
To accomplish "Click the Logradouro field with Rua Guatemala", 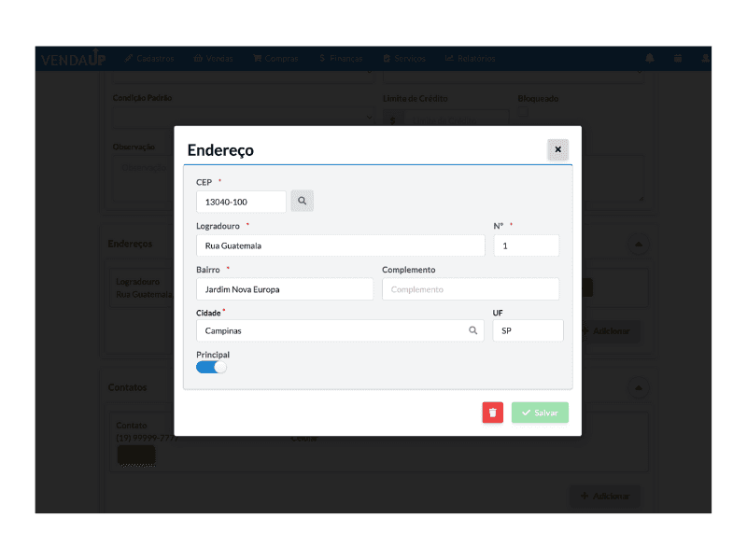I will pyautogui.click(x=340, y=245).
